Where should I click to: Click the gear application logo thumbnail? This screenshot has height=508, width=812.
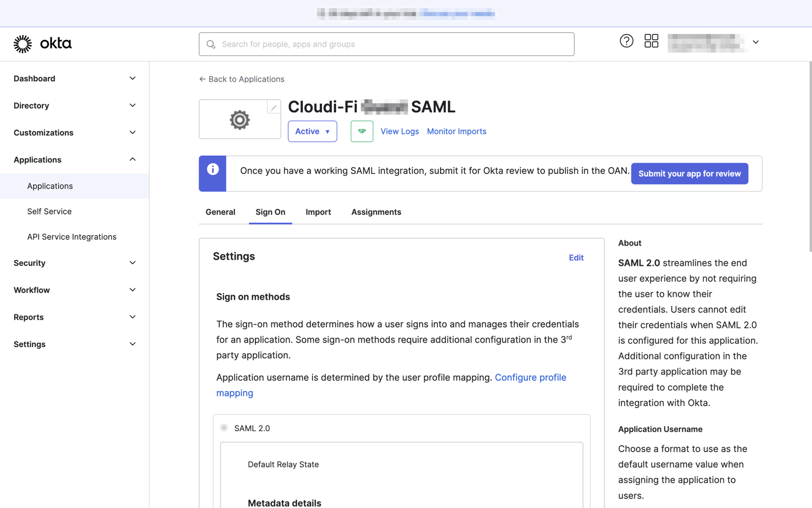click(x=240, y=119)
